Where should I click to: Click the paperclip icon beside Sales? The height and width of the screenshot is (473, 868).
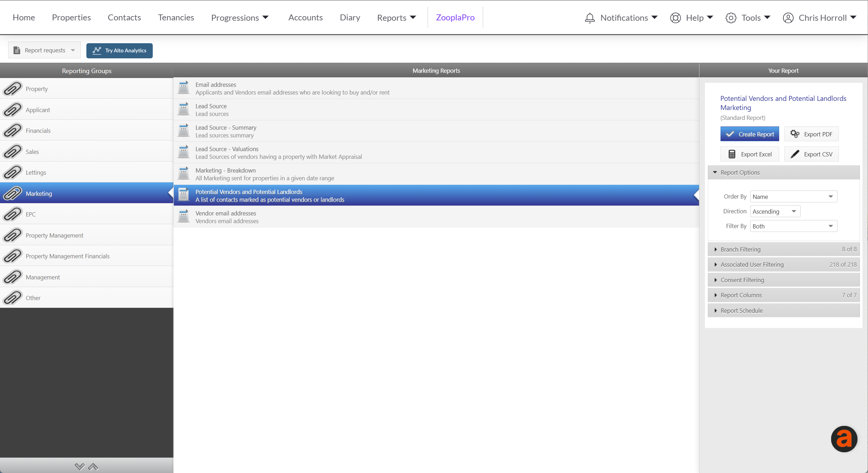pyautogui.click(x=13, y=151)
